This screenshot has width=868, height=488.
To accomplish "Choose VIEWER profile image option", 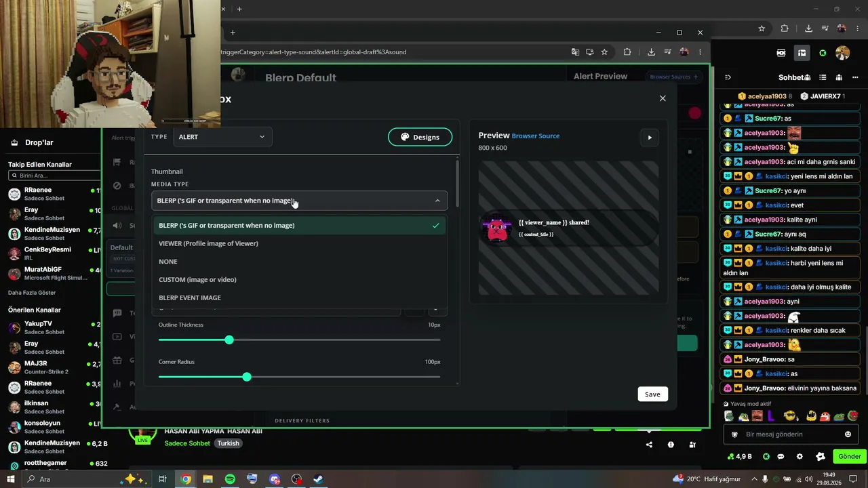I will [x=299, y=243].
